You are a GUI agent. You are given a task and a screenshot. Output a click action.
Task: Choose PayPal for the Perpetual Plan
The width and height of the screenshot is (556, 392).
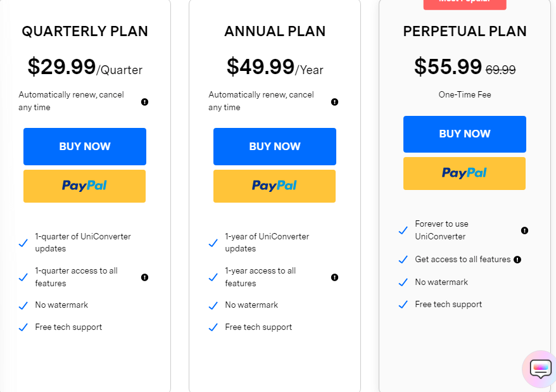tap(465, 174)
